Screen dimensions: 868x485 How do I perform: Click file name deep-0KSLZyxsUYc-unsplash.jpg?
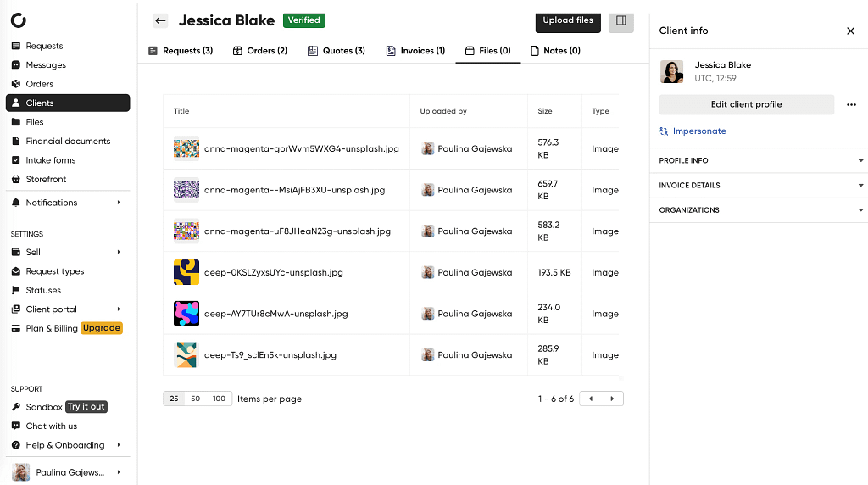click(x=274, y=272)
